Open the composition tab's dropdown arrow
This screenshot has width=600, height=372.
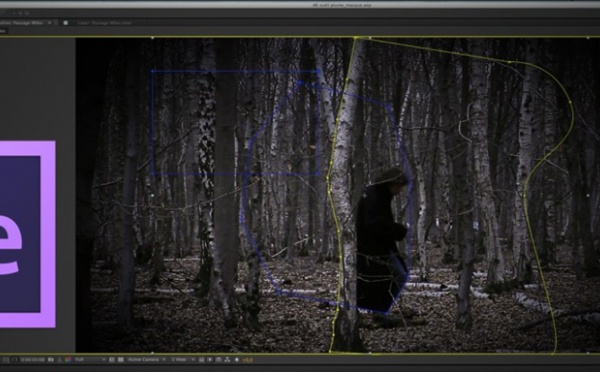click(49, 23)
